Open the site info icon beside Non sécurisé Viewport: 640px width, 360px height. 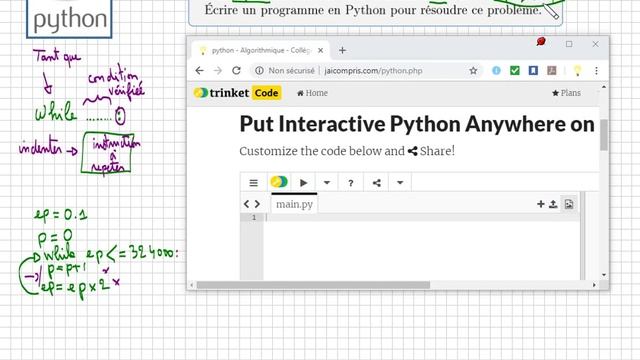pos(259,71)
